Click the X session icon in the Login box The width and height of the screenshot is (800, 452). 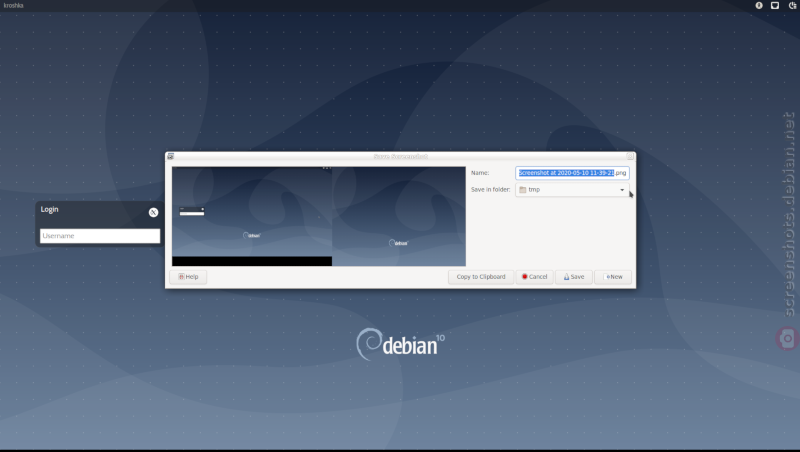153,213
